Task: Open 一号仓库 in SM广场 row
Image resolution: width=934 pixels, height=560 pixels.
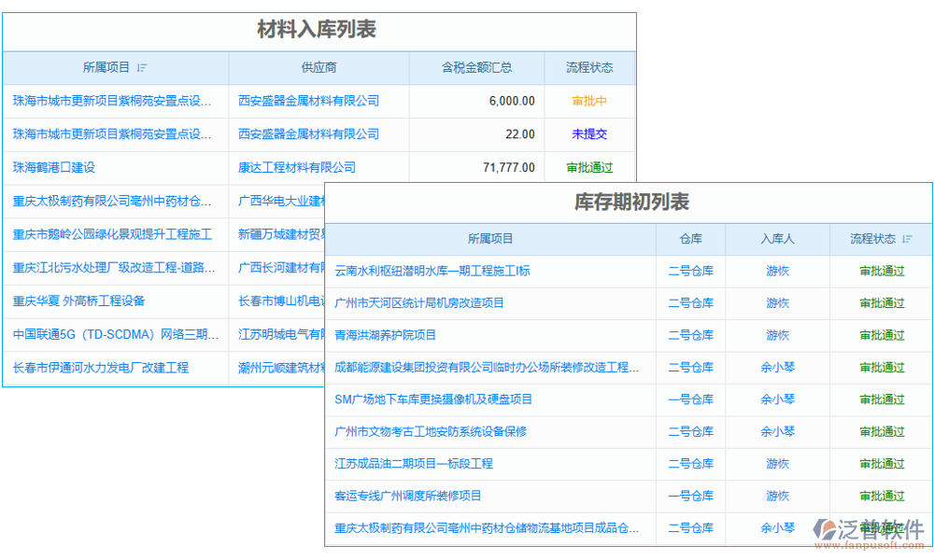Action: pos(690,399)
